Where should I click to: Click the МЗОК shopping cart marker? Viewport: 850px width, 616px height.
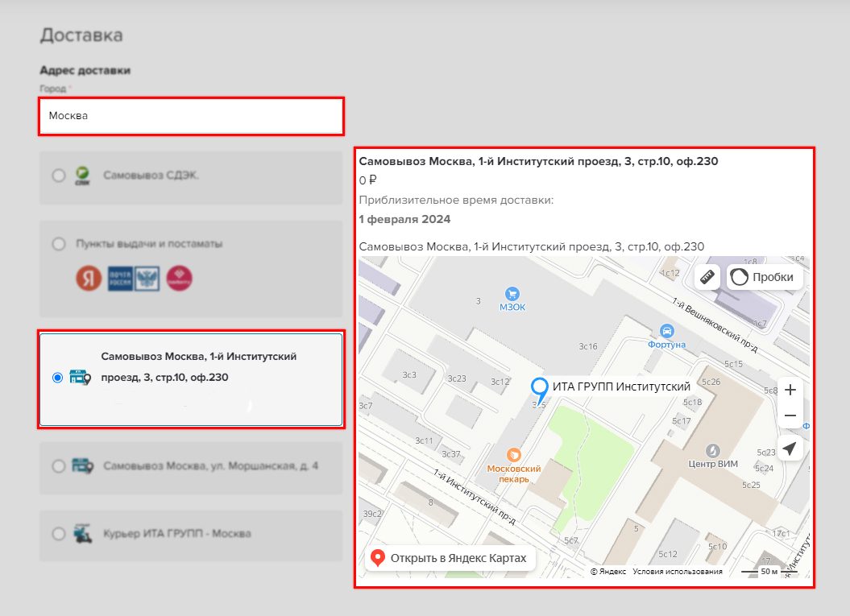[x=511, y=294]
